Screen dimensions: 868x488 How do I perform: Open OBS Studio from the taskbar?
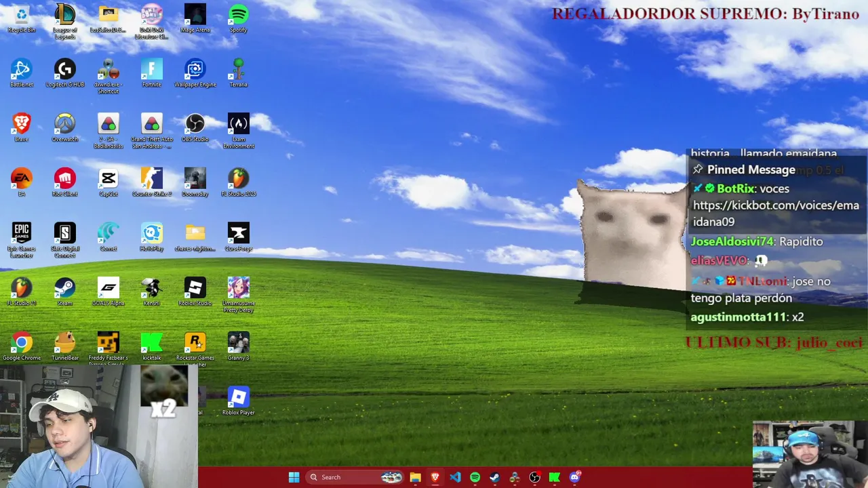[534, 477]
